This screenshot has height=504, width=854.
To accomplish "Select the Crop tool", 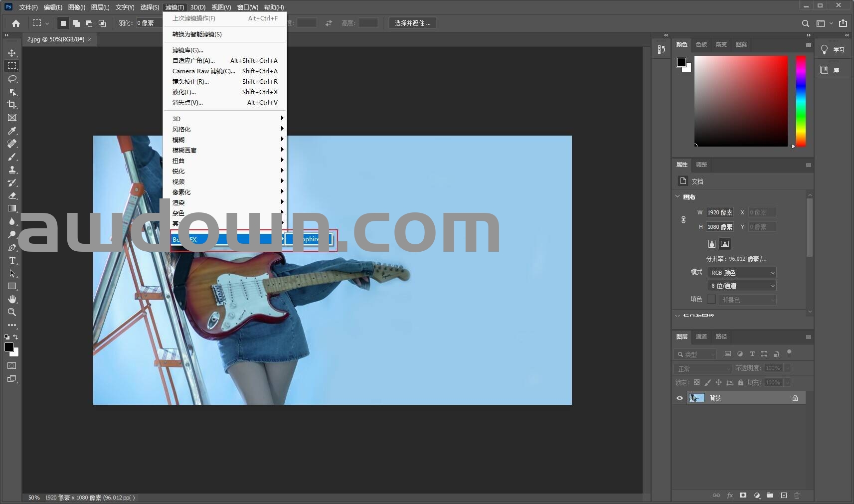I will pos(12,105).
